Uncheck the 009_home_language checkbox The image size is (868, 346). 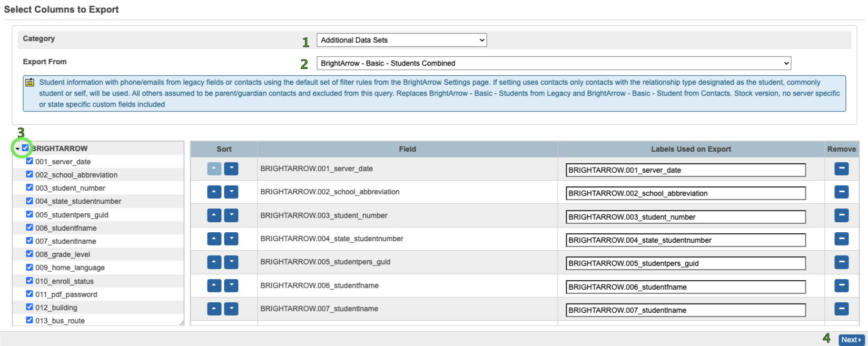click(29, 267)
